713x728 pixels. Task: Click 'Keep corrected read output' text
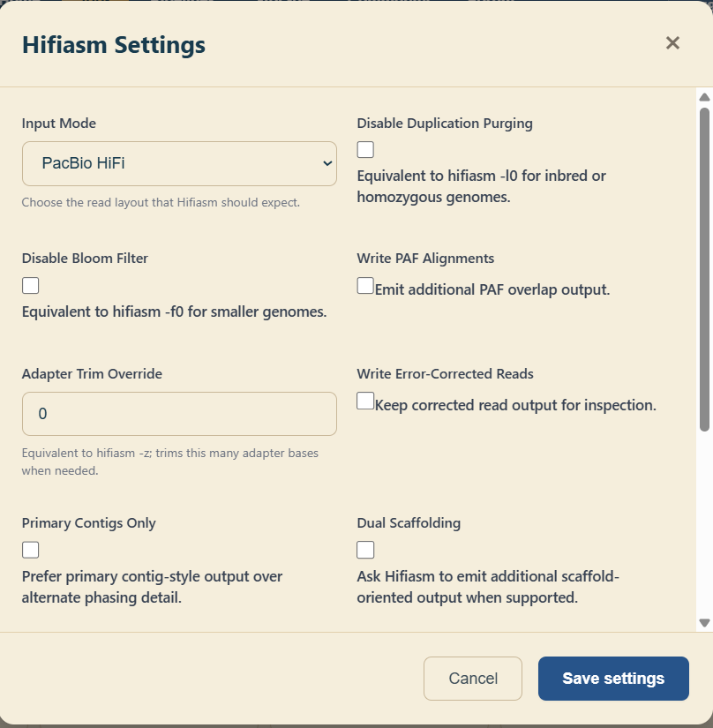[515, 405]
